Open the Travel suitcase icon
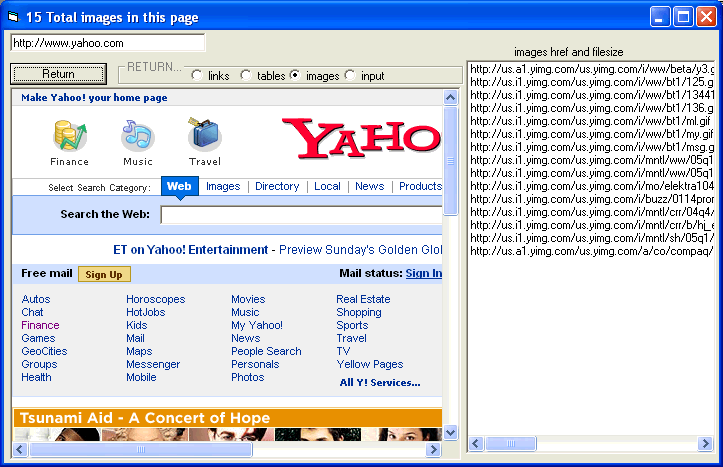Viewport: 723px width, 467px height. point(204,135)
